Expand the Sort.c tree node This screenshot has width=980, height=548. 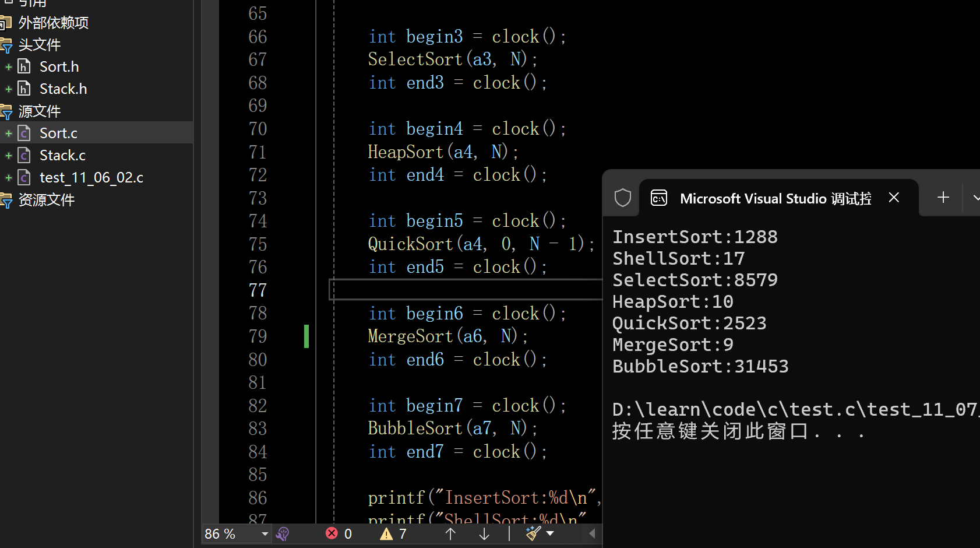click(9, 134)
